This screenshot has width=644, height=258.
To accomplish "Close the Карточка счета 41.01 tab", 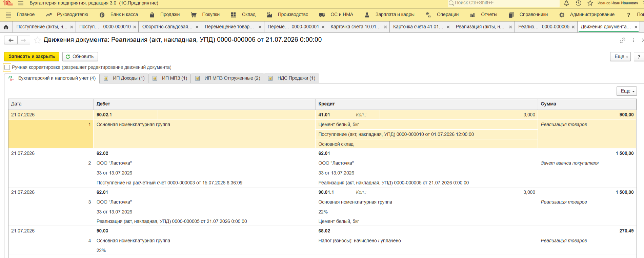I will point(448,27).
